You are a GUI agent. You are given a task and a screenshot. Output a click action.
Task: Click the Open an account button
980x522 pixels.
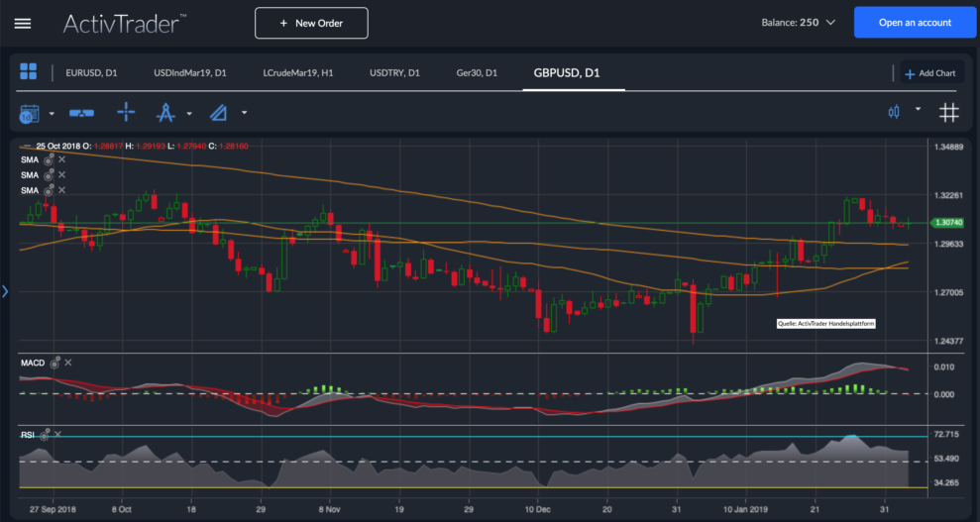pyautogui.click(x=915, y=23)
